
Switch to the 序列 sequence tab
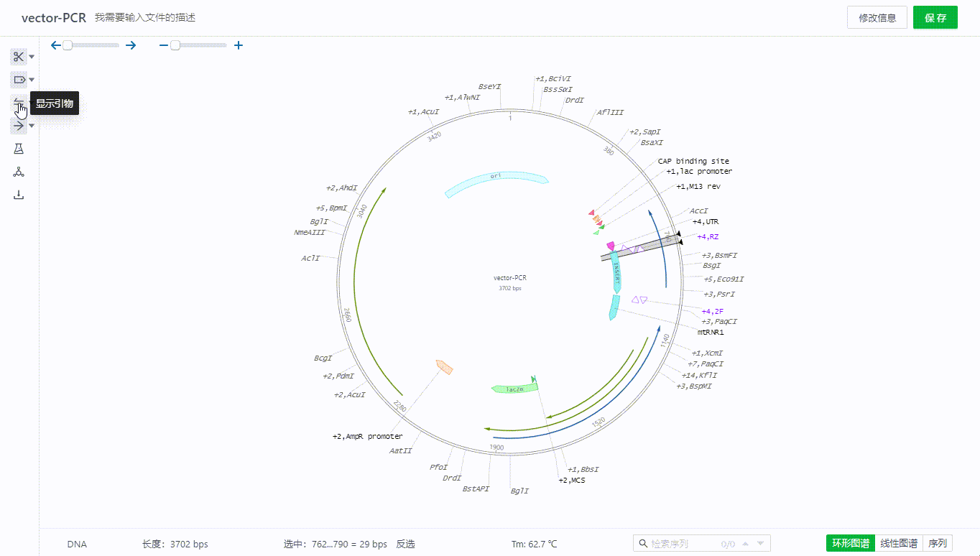(938, 543)
